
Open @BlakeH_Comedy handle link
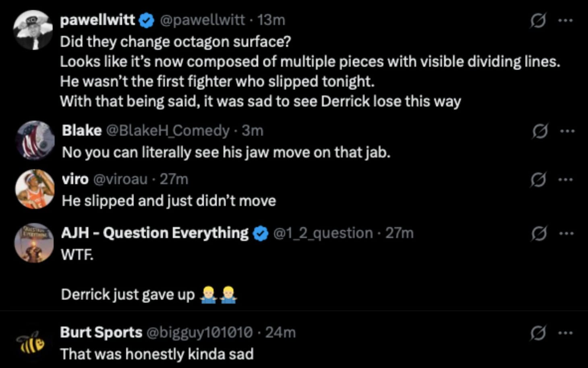[x=167, y=131]
